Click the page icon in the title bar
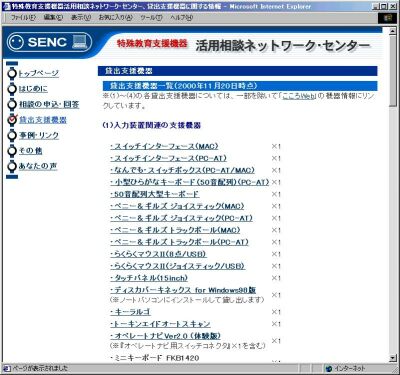 [7, 6]
